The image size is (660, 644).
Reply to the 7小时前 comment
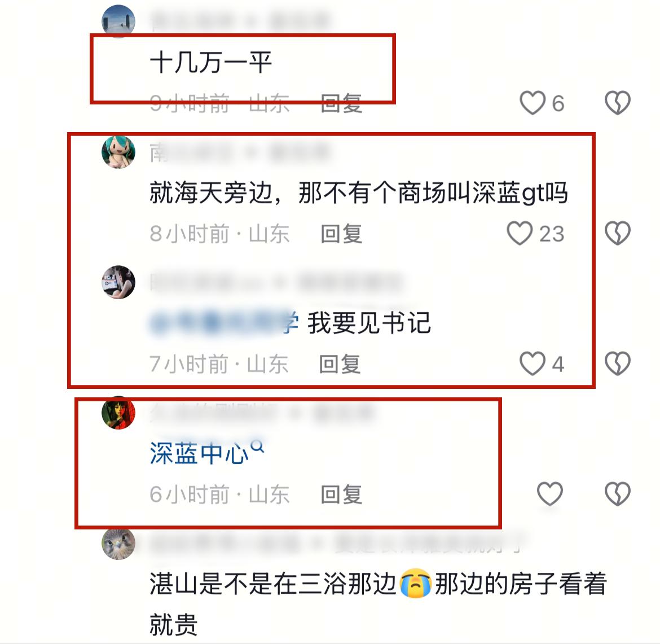coord(340,363)
